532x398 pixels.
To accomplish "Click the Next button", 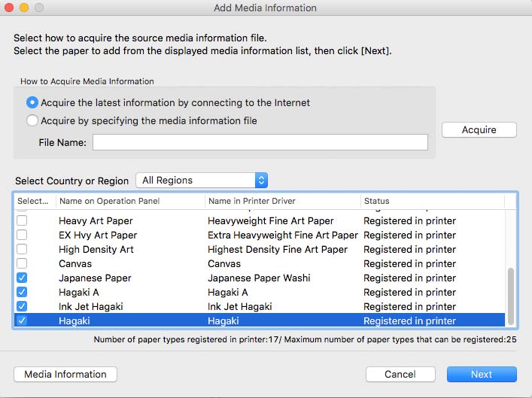I will tap(482, 374).
